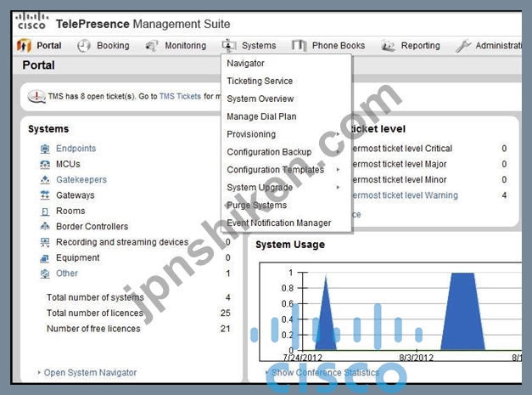Click the Booking clock icon

pyautogui.click(x=84, y=46)
